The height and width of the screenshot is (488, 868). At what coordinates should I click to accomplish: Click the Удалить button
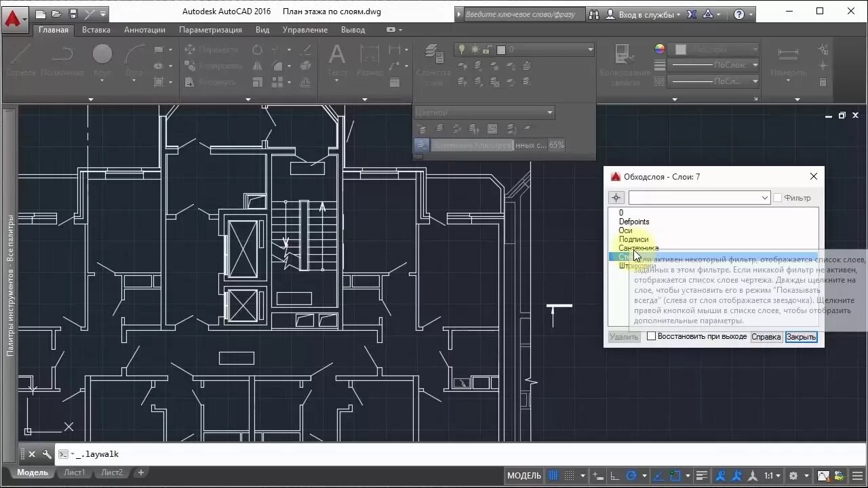pos(624,337)
